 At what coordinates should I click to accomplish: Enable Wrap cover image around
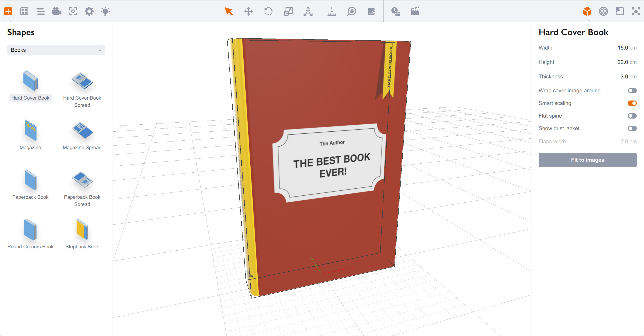632,91
